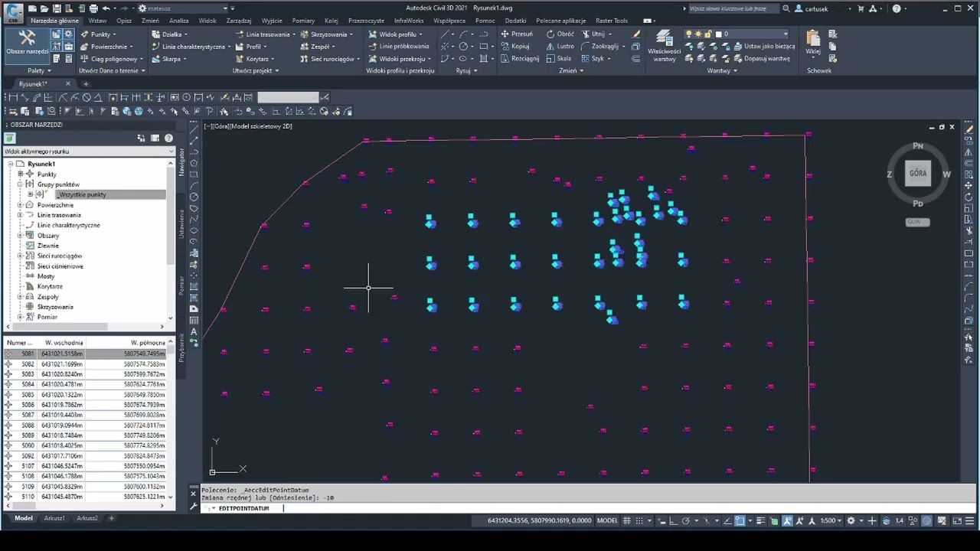This screenshot has width=980, height=551.
Task: Click the GÓRA face of the ViewCube
Action: pos(918,173)
